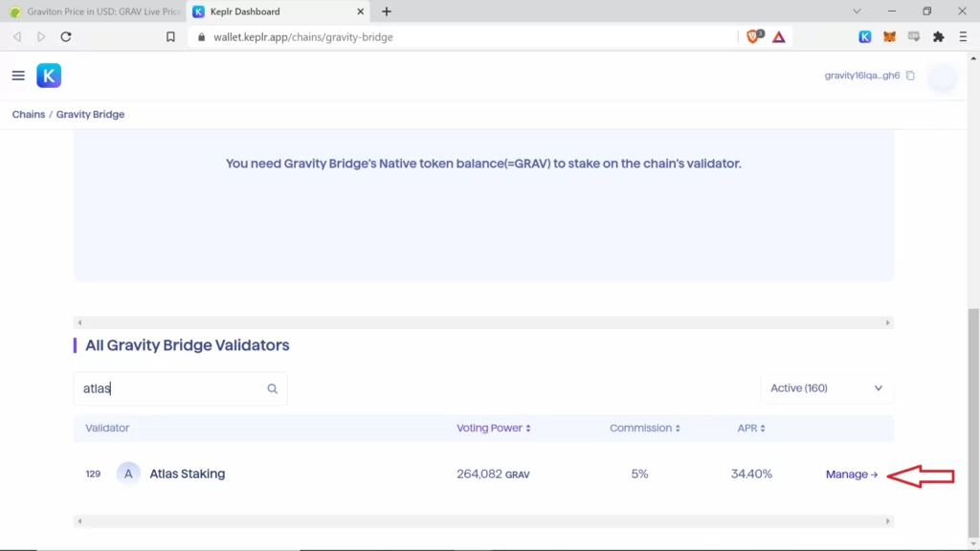Select the Keplr Dashboard tab

coord(277,11)
